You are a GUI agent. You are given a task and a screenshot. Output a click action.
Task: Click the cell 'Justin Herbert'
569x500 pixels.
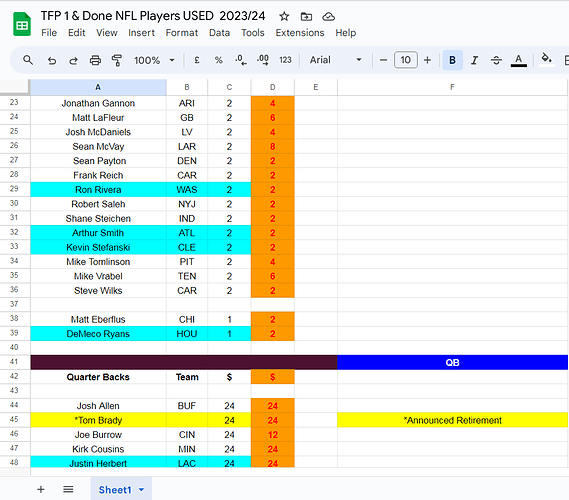click(98, 463)
